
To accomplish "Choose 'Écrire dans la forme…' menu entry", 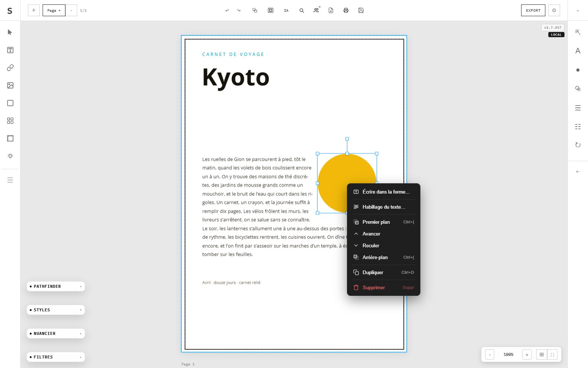I will tap(384, 192).
